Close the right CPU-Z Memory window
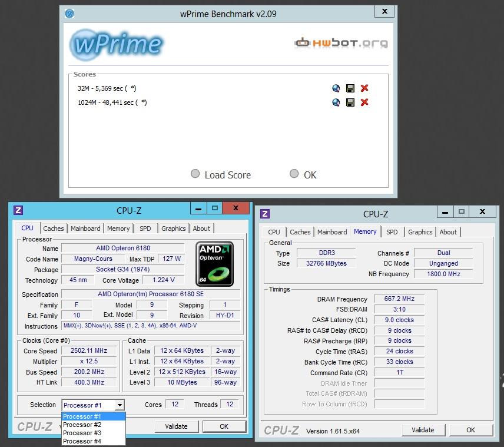The image size is (504, 447). (x=482, y=212)
